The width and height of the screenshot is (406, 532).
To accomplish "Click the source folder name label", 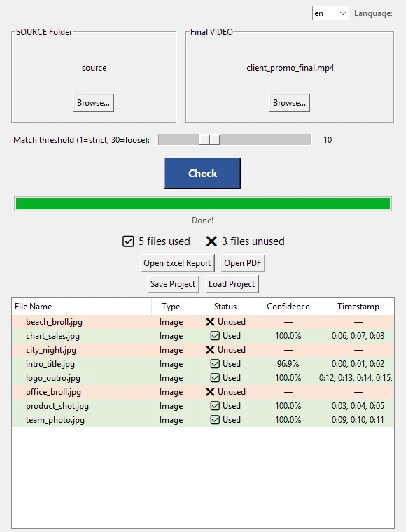I will pyautogui.click(x=94, y=68).
